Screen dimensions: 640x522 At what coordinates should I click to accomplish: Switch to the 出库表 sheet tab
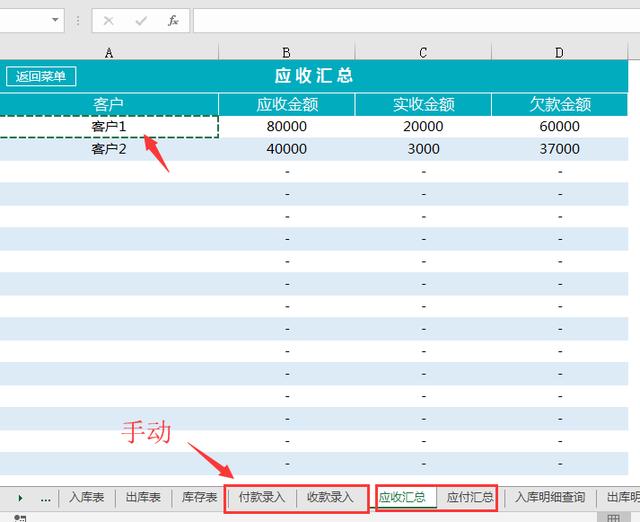tap(143, 497)
